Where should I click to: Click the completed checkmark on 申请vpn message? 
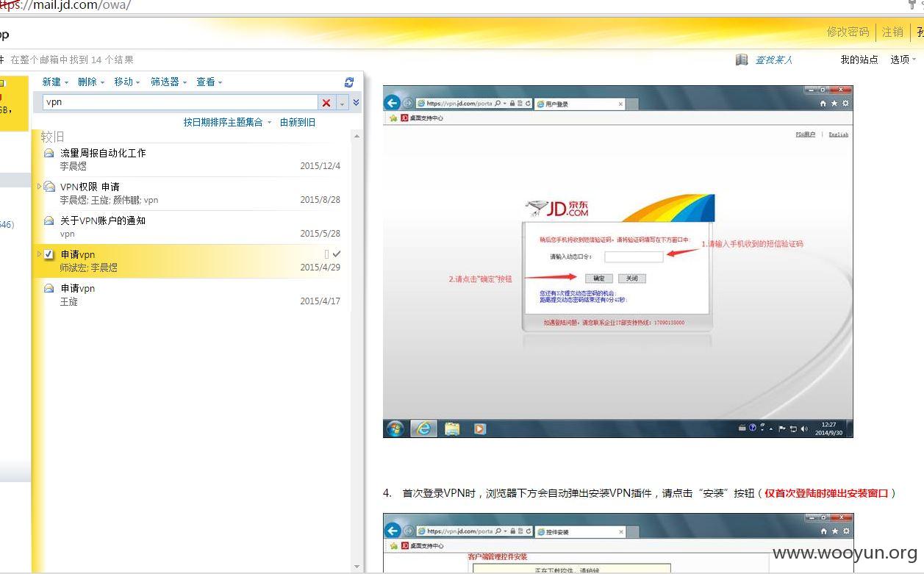337,254
